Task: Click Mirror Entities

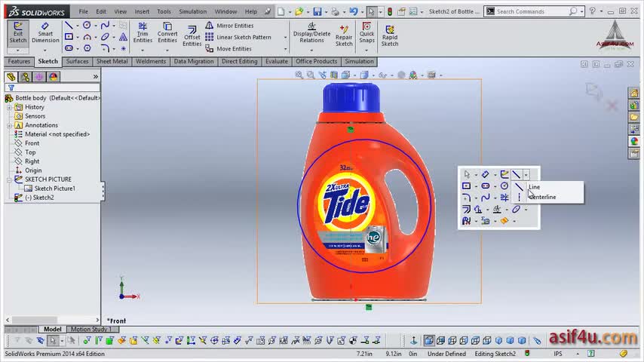Action: click(229, 26)
